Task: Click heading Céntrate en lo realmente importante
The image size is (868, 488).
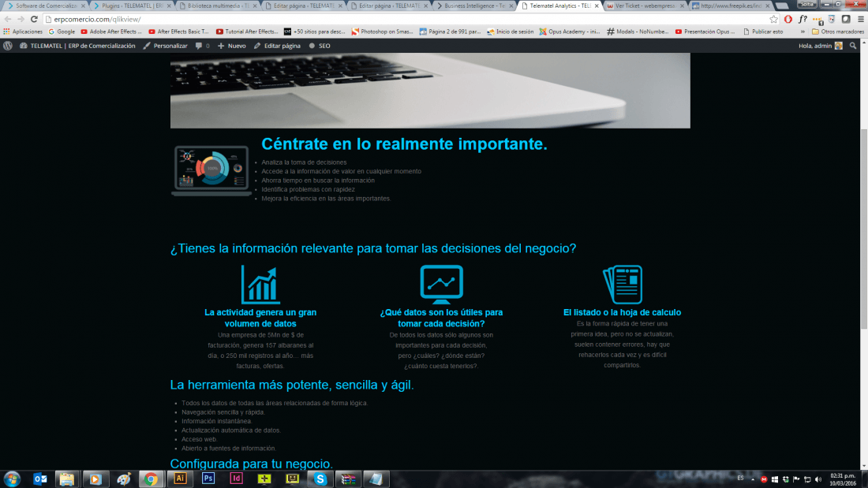Action: [404, 143]
